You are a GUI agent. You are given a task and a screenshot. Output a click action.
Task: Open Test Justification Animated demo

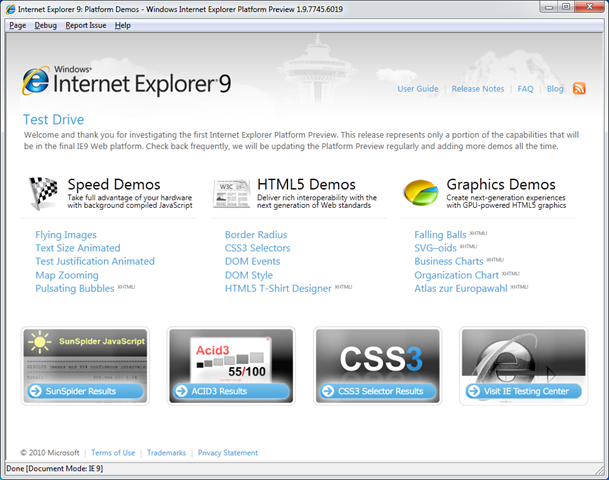tap(95, 261)
